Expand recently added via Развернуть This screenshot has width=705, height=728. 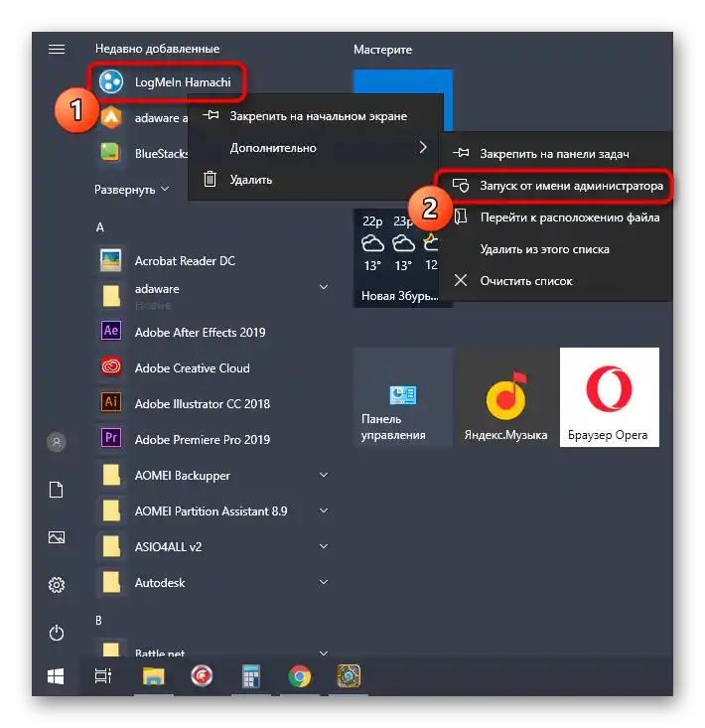point(132,190)
